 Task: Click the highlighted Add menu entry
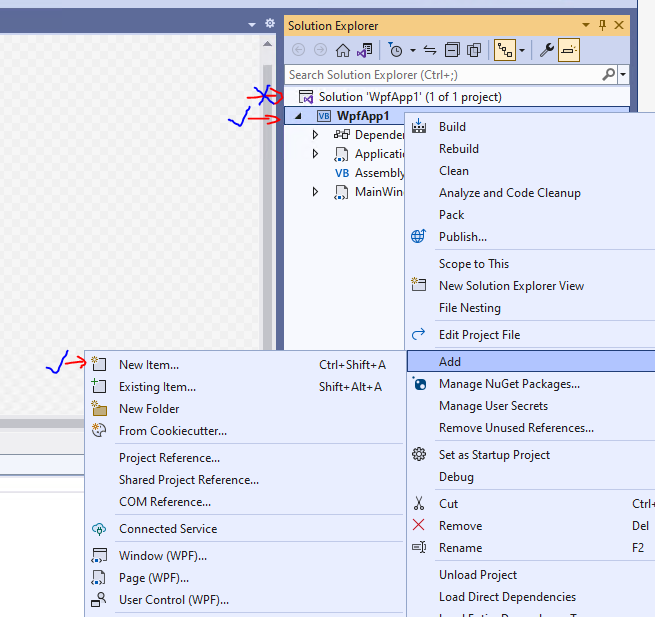pyautogui.click(x=531, y=361)
